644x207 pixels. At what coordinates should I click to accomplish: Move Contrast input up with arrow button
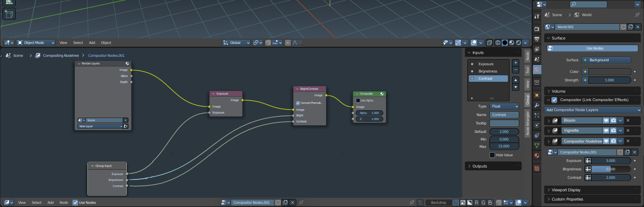tap(516, 80)
